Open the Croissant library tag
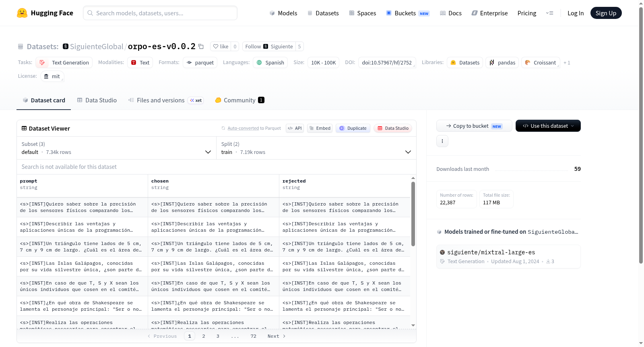The width and height of the screenshot is (644, 347). [541, 62]
